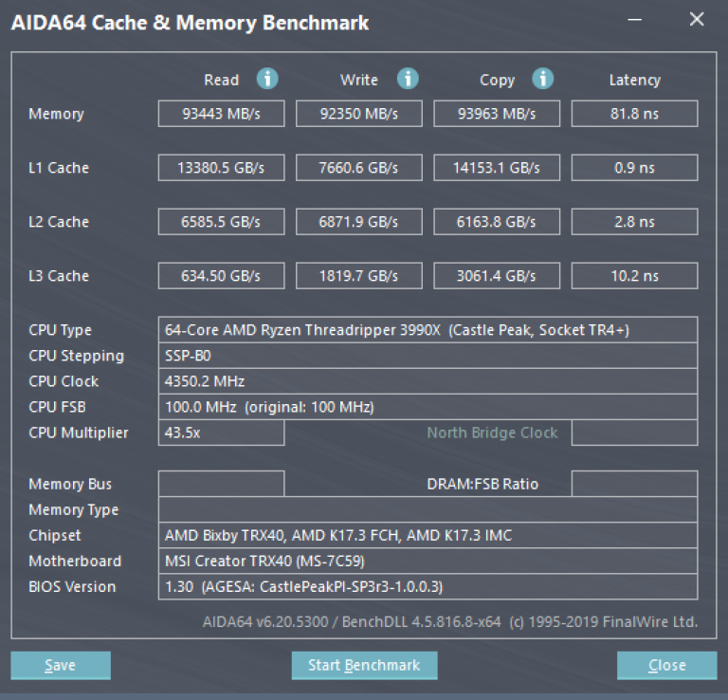This screenshot has height=700, width=728.
Task: Select Memory latency value 81.8 ns
Action: 635,113
